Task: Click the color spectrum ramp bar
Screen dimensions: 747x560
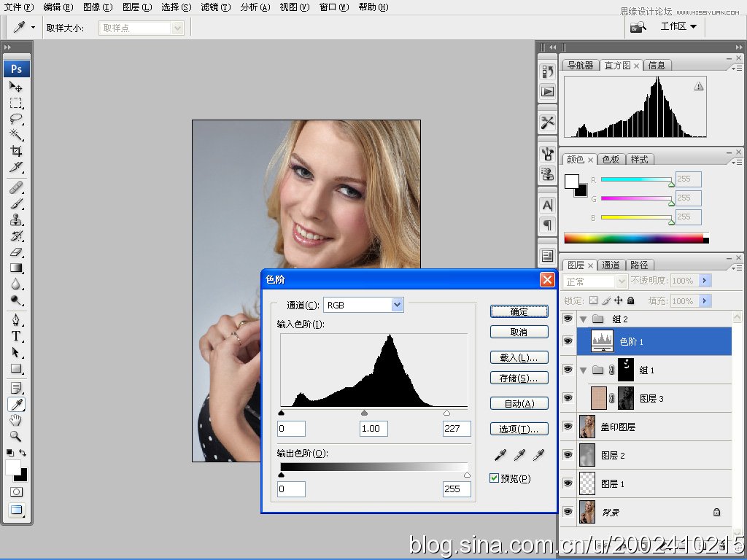Action: click(636, 238)
